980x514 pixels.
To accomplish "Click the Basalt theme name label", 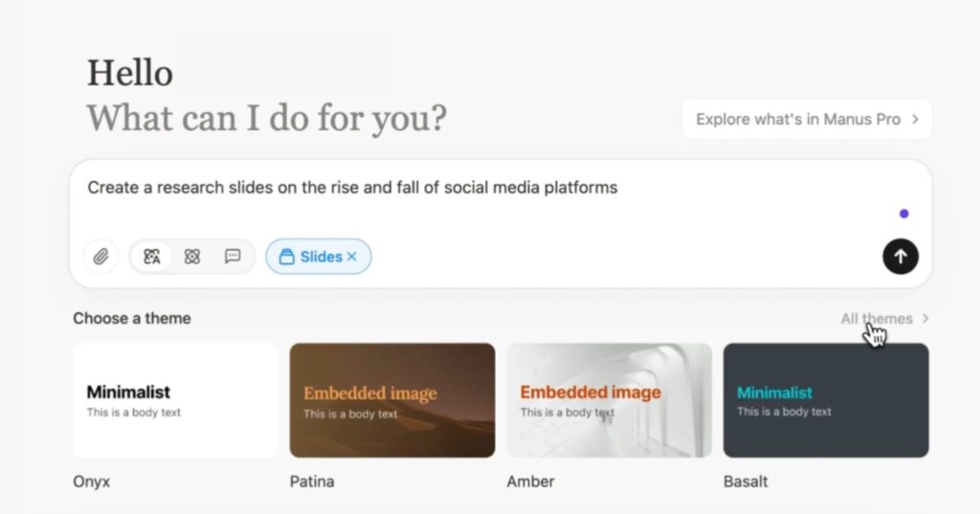I will pos(746,481).
